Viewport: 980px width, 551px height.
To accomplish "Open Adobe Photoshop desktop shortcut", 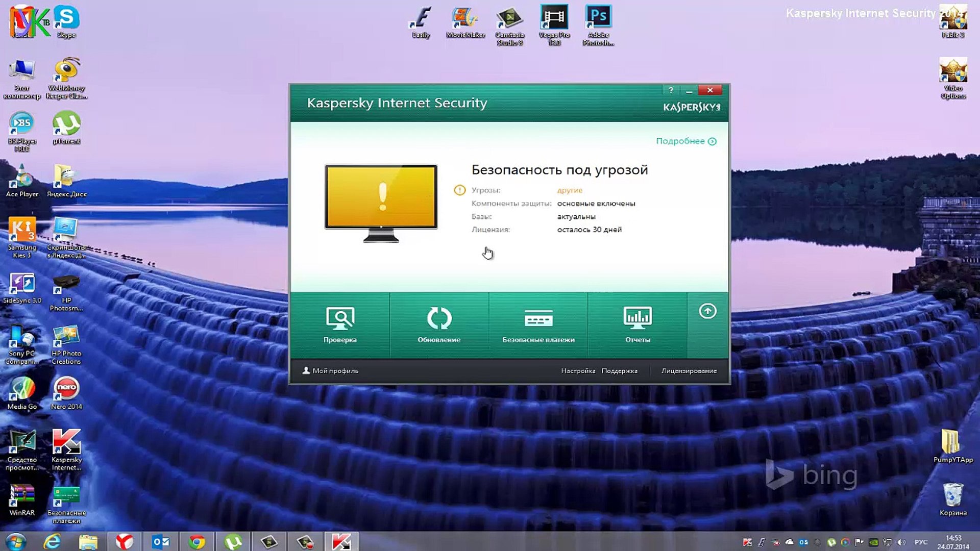I will (x=598, y=26).
